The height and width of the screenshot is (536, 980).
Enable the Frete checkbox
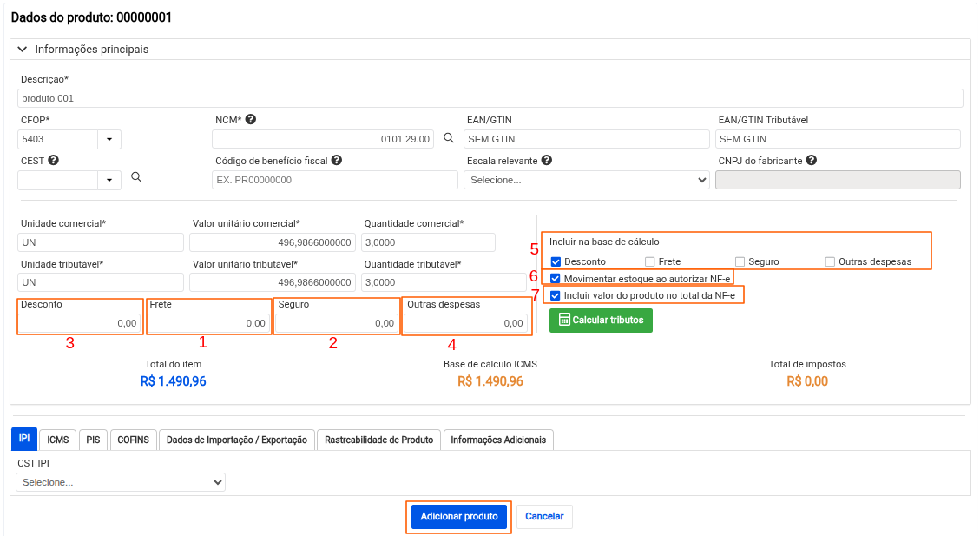tap(650, 261)
